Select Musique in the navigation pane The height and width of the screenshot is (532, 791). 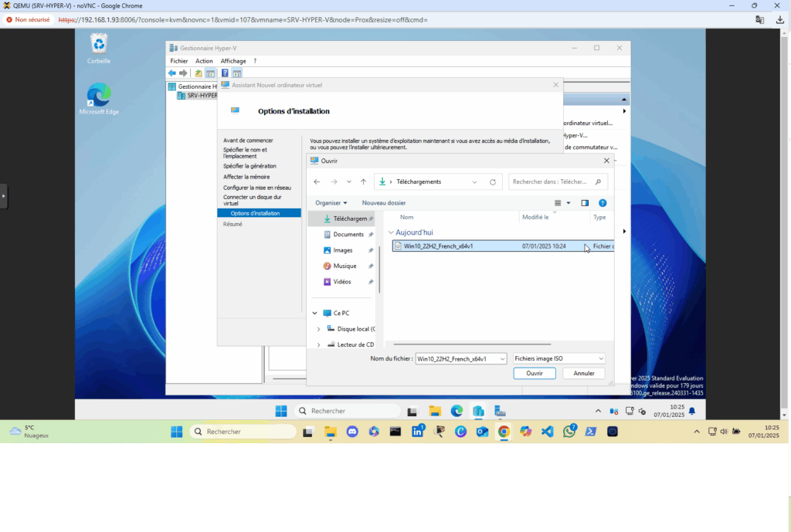click(x=345, y=266)
